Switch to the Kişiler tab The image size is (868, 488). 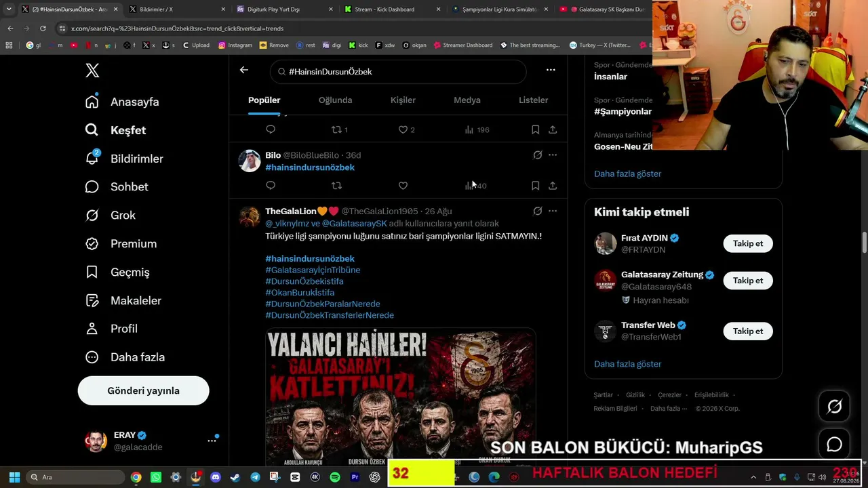tap(403, 100)
